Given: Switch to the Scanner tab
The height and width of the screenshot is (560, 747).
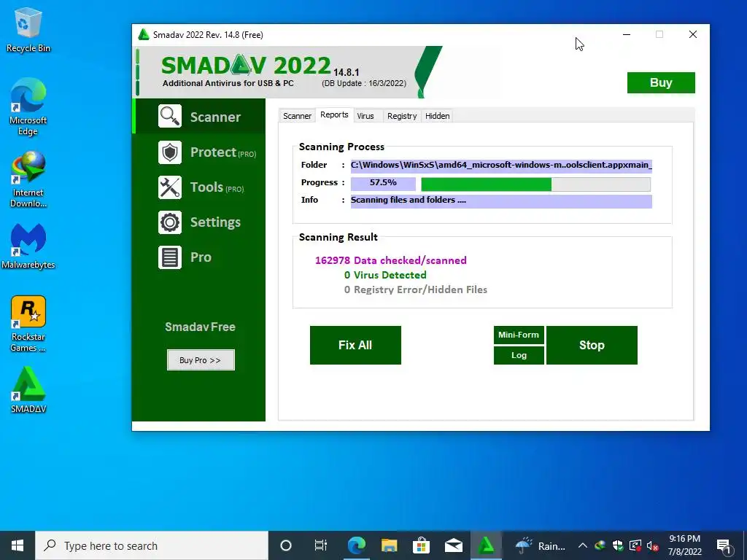Looking at the screenshot, I should [x=297, y=116].
